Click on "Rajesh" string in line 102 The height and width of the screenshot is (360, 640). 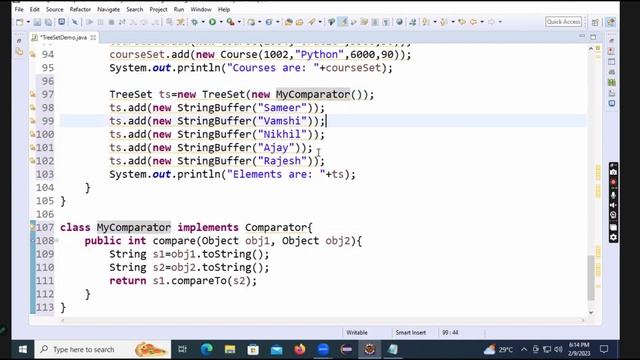tap(282, 161)
